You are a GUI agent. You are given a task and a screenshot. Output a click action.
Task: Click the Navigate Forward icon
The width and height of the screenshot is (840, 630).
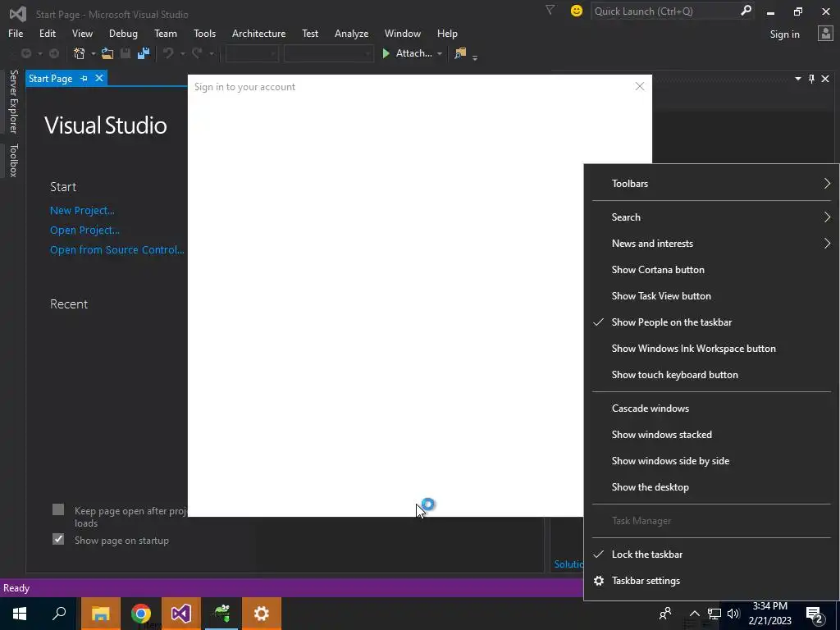[x=54, y=53]
